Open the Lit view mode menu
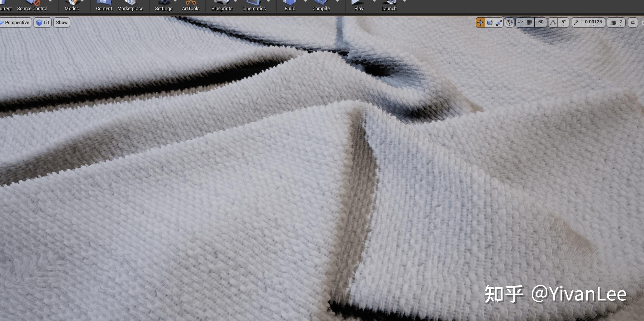This screenshot has width=644, height=321. click(43, 23)
